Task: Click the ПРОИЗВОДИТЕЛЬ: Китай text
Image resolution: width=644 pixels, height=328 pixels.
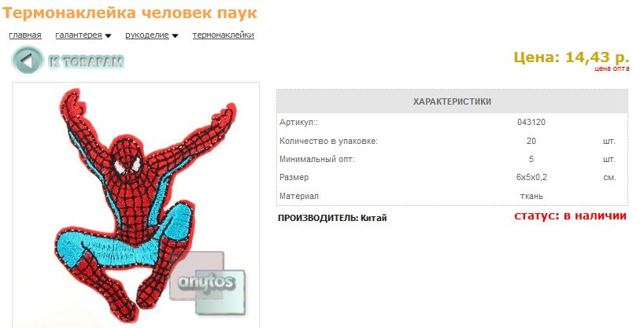Action: [332, 218]
